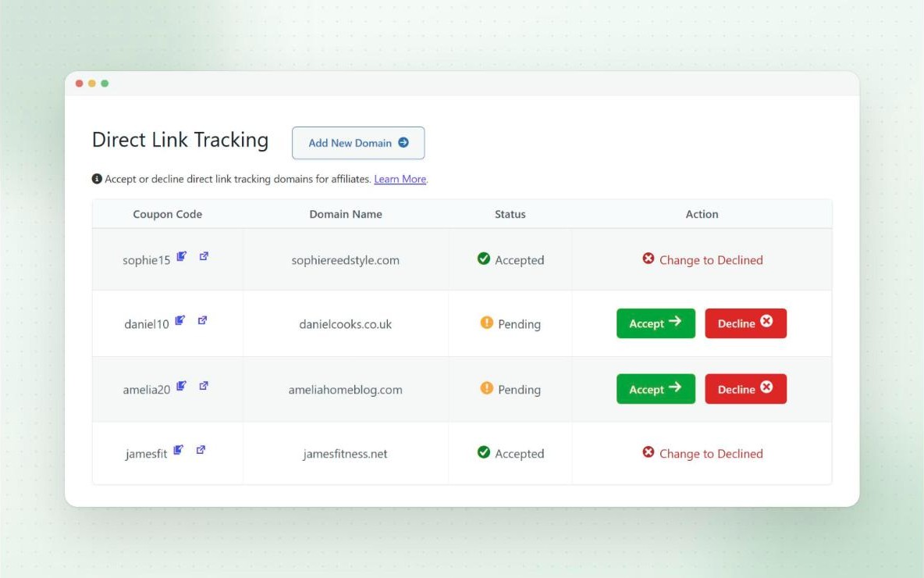Click the edit icon next to sophie15
Image resolution: width=924 pixels, height=578 pixels.
click(x=182, y=256)
